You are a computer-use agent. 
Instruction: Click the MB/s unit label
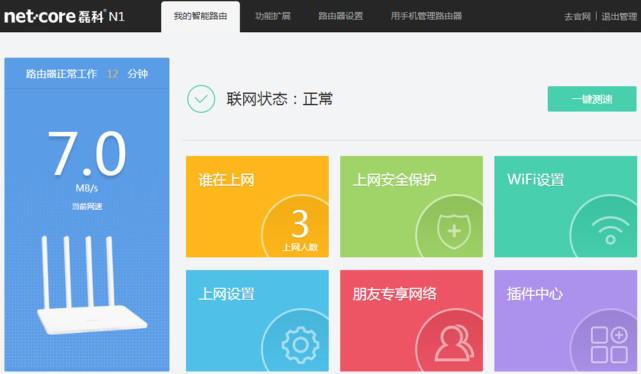(87, 188)
